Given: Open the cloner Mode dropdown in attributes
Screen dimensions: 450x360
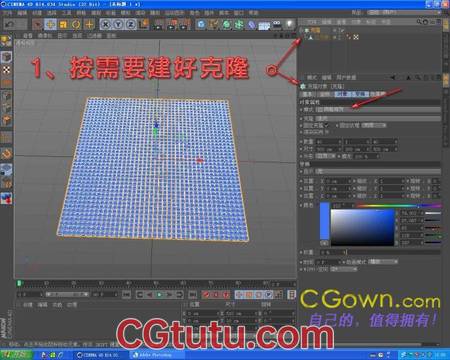Looking at the screenshot, I should pos(378,109).
